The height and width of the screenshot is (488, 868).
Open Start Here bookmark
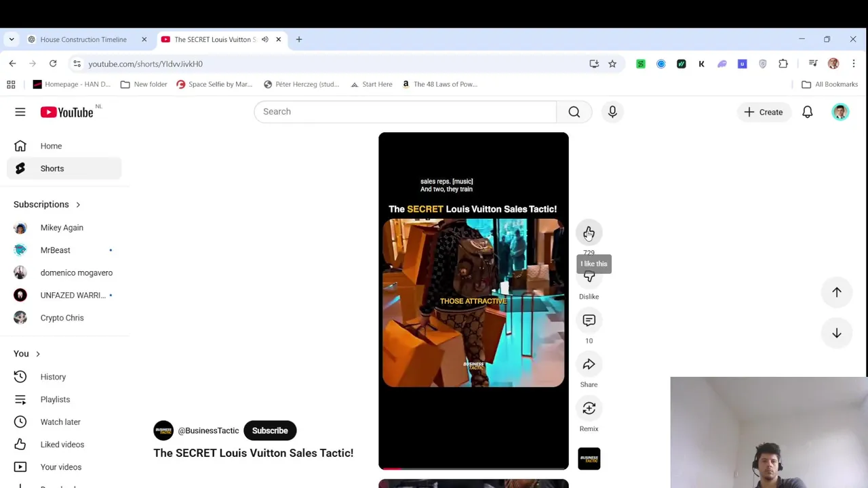click(371, 84)
